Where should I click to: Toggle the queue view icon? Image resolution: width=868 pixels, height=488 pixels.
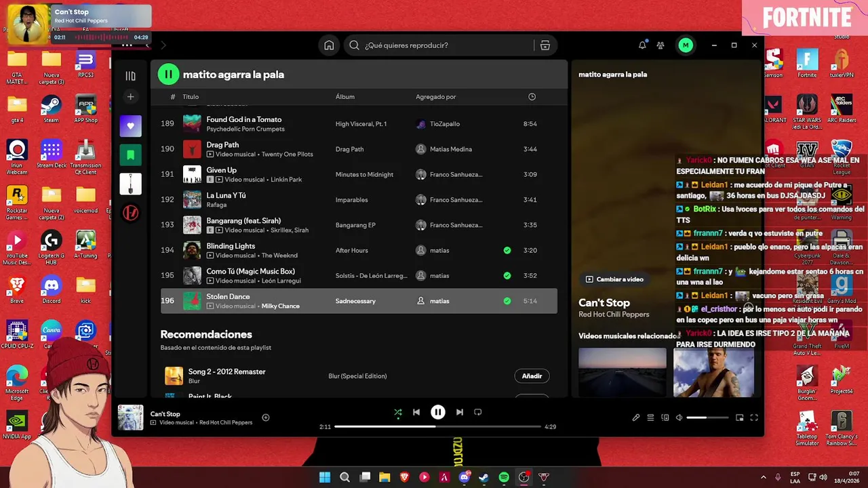[x=650, y=418]
